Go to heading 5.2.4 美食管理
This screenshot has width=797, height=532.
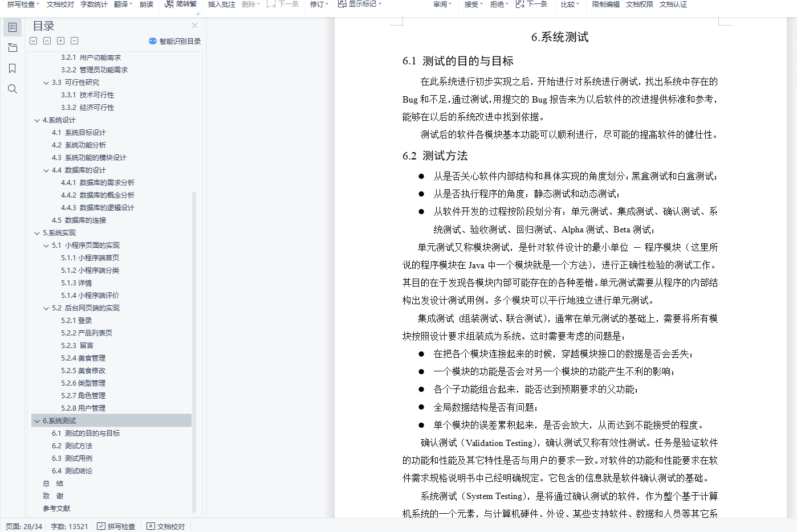(83, 358)
